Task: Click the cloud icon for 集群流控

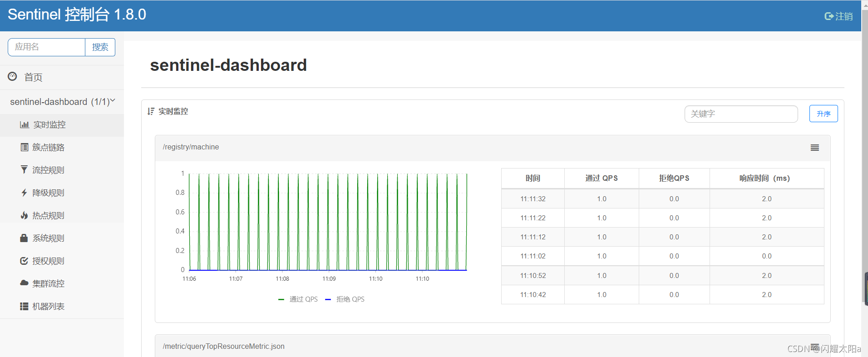Action: pos(25,283)
